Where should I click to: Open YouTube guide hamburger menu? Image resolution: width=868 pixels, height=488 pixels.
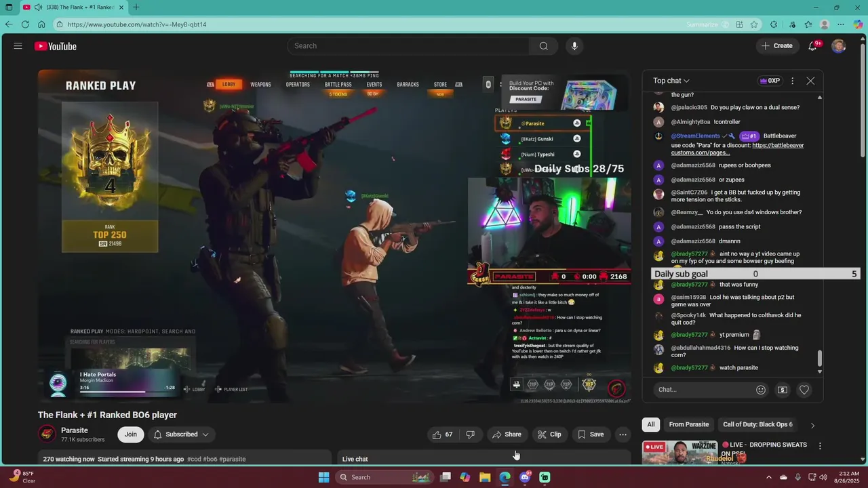coord(18,46)
